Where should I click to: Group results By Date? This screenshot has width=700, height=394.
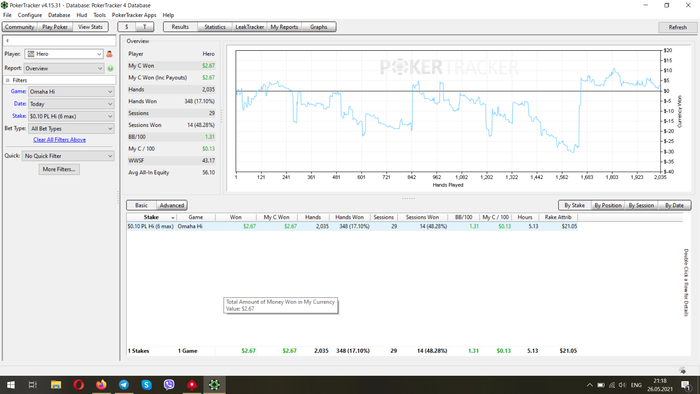tap(675, 206)
